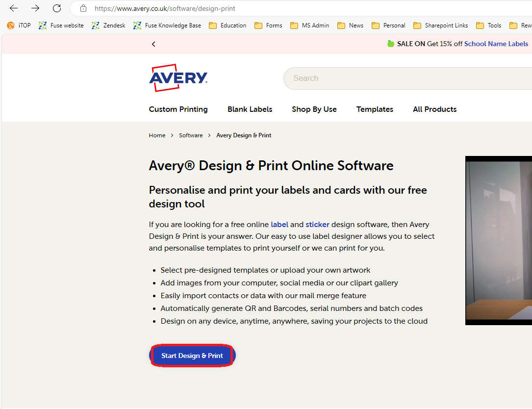Go forward with the browser forward arrow
This screenshot has height=409, width=532.
point(35,8)
